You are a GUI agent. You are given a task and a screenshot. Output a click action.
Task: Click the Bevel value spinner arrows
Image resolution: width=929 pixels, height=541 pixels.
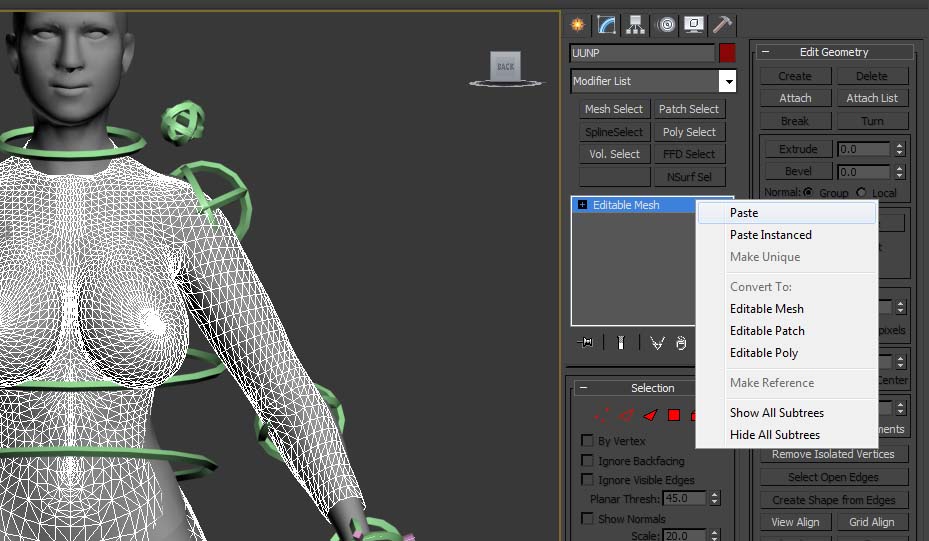point(899,172)
